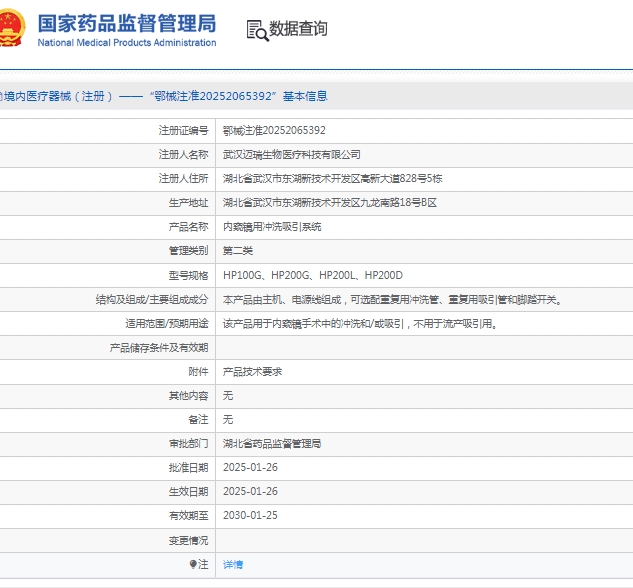This screenshot has width=633, height=588.
Task: Click the 无 value in 备注 row
Action: pos(228,420)
